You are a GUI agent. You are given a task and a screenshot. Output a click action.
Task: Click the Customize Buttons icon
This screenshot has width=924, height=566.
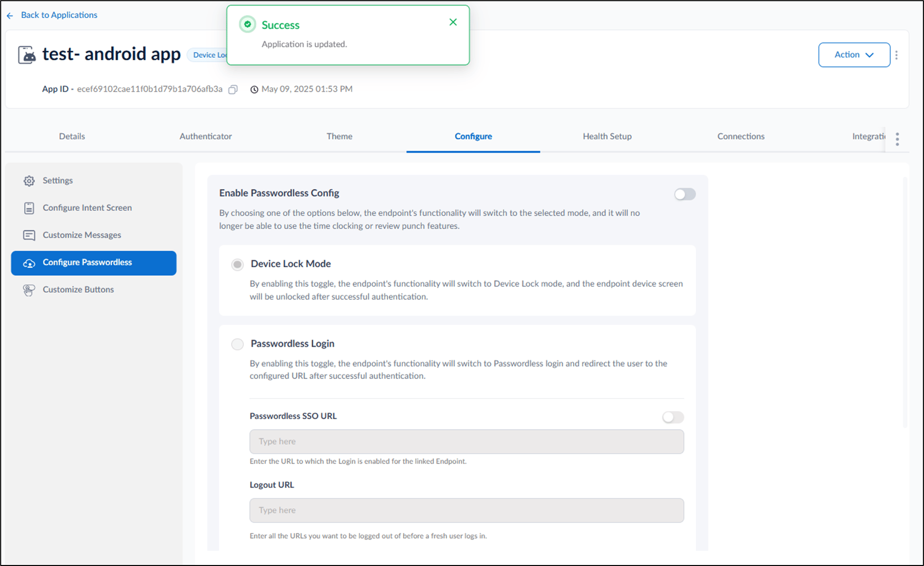29,290
